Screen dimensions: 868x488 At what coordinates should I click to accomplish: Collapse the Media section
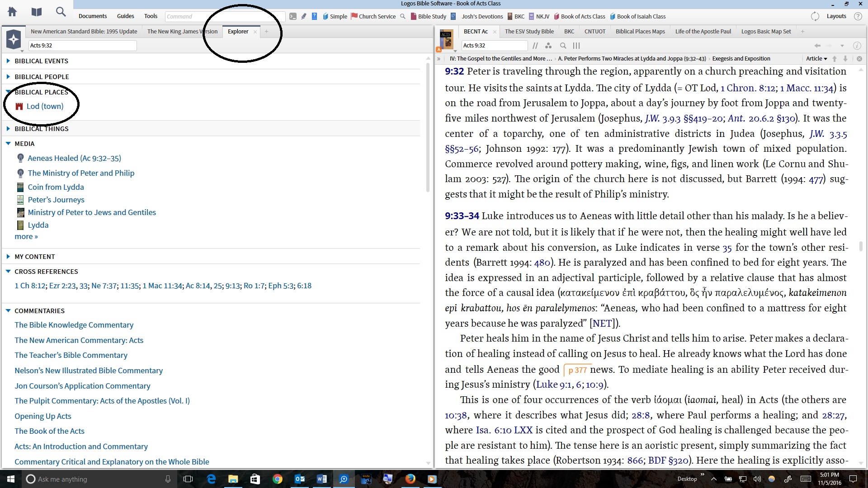click(8, 144)
